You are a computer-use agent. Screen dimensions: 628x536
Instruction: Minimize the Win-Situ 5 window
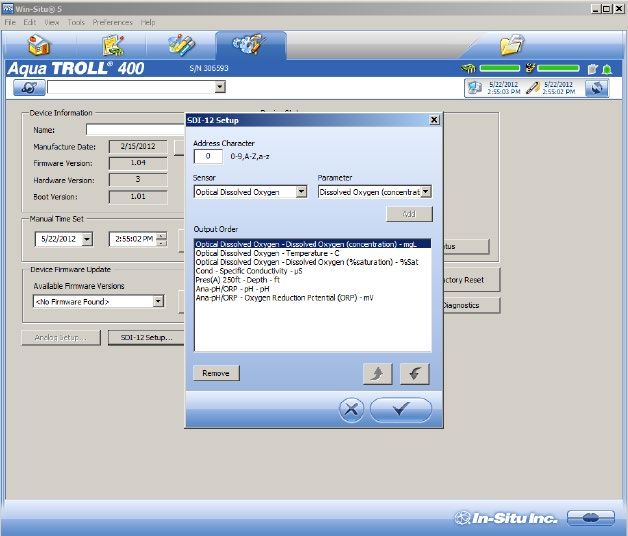[596, 8]
